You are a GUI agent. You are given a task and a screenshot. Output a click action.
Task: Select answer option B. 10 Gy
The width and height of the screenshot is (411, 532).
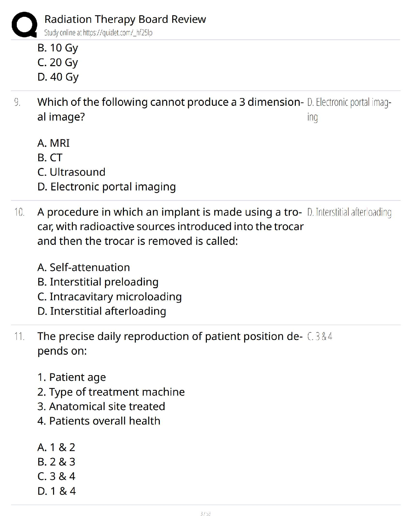[x=58, y=48]
